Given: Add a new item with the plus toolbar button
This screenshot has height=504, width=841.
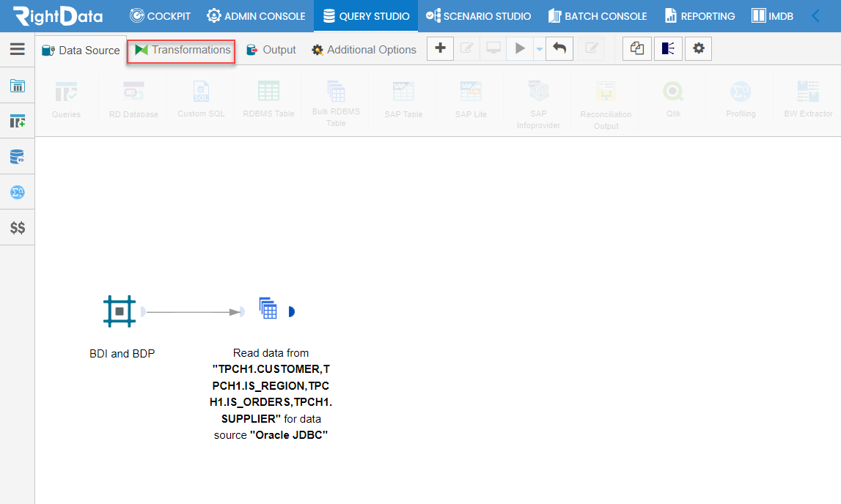Looking at the screenshot, I should point(440,48).
